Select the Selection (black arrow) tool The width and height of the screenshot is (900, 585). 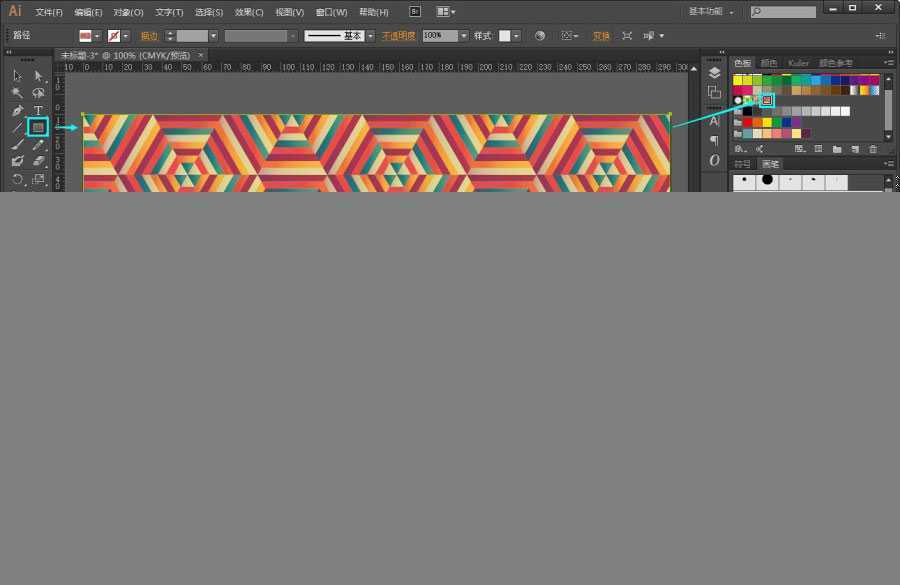pos(17,76)
